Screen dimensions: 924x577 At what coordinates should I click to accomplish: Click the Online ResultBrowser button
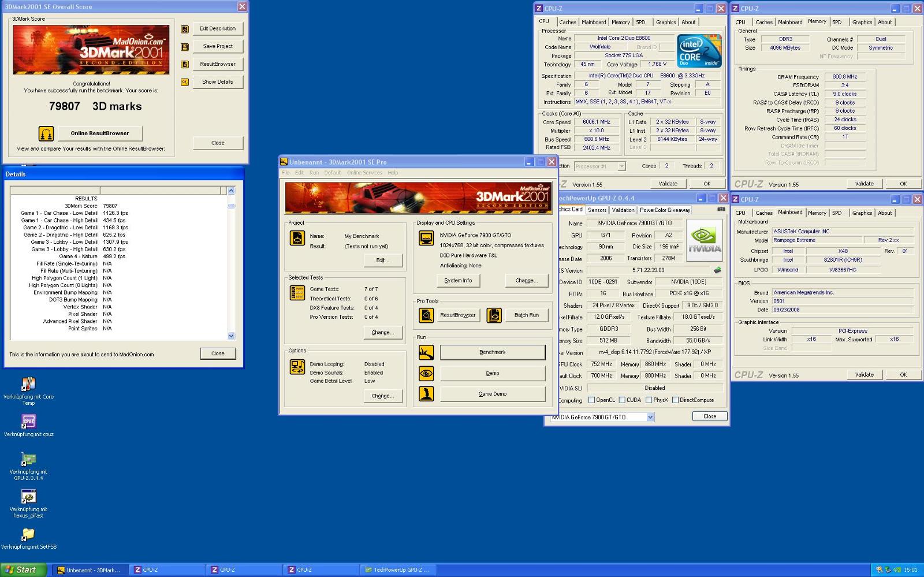click(x=100, y=133)
